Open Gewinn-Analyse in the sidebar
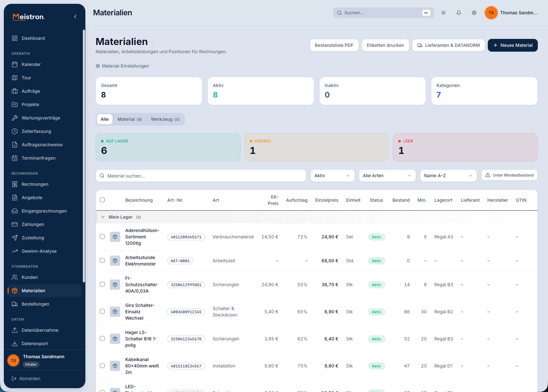Image resolution: width=548 pixels, height=392 pixels. coord(45,251)
